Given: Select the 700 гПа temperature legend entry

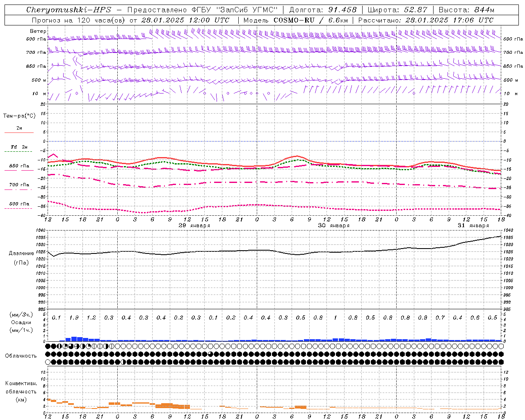Looking at the screenshot, I should [19, 185].
